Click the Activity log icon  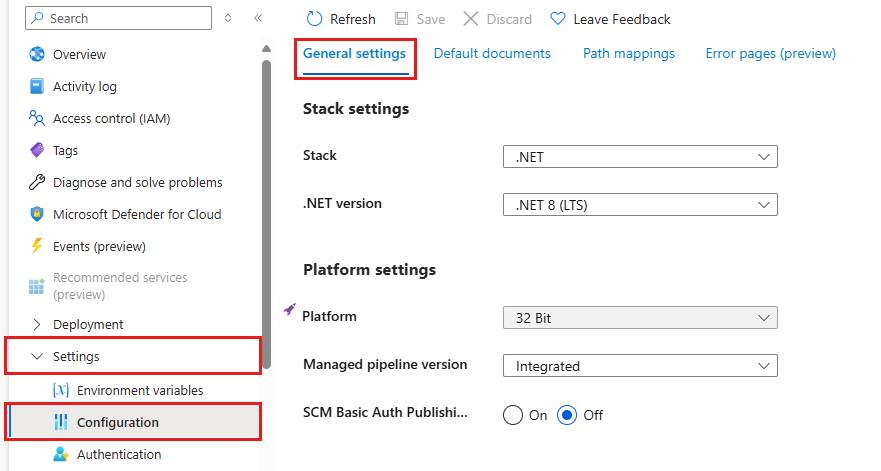37,87
